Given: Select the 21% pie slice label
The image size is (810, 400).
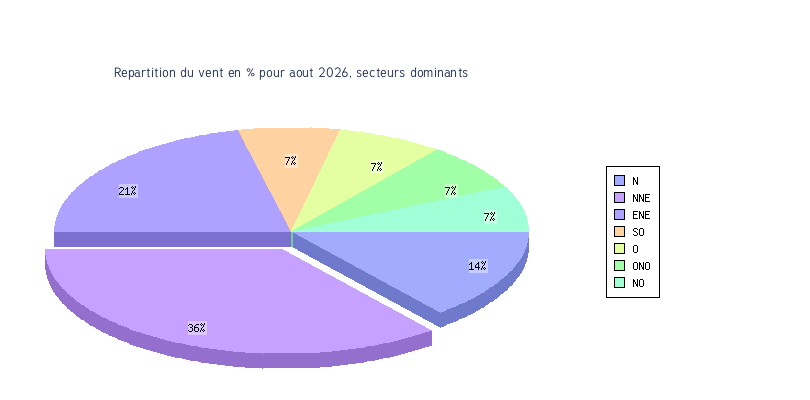Looking at the screenshot, I should pyautogui.click(x=128, y=191).
